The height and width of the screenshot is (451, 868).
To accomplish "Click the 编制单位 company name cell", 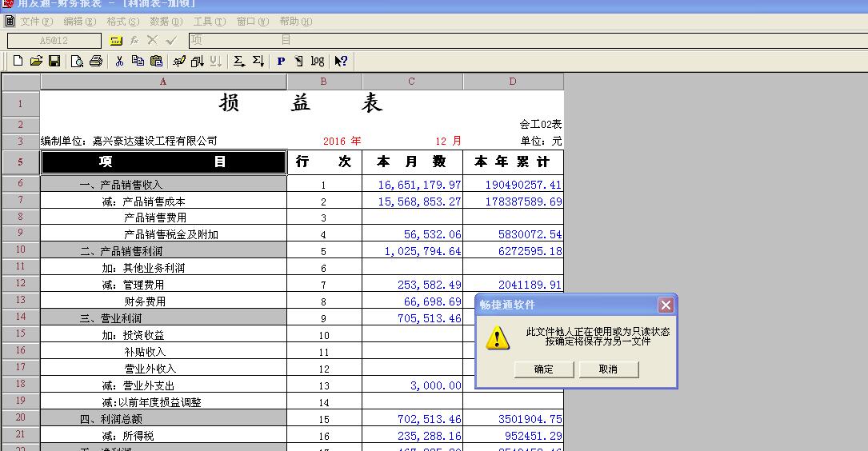I will (129, 141).
